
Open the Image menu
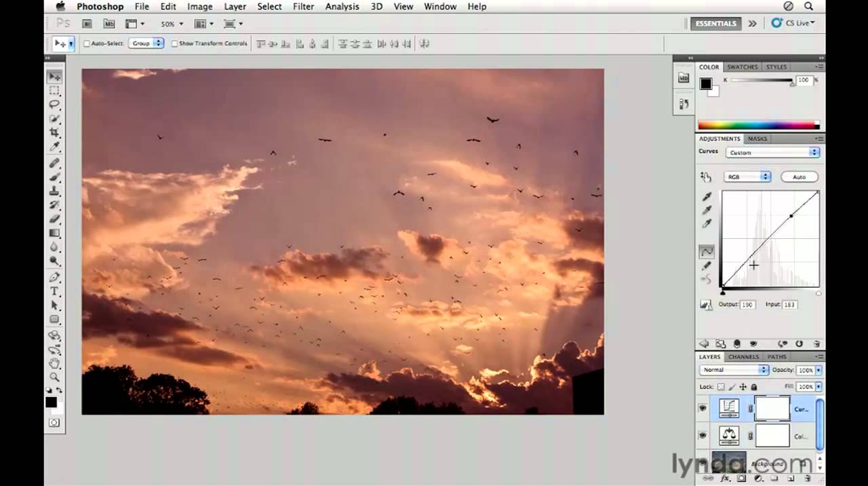[x=199, y=7]
